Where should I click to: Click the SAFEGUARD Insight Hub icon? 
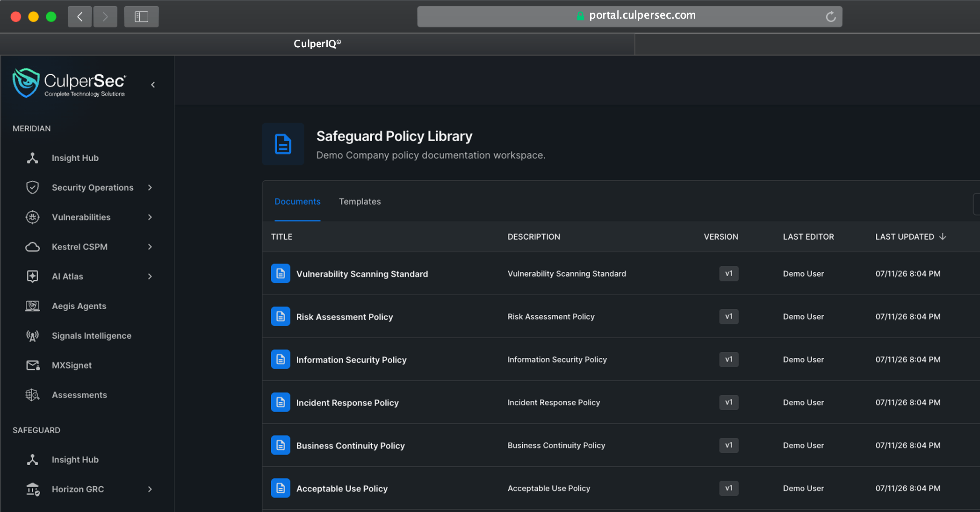point(32,460)
